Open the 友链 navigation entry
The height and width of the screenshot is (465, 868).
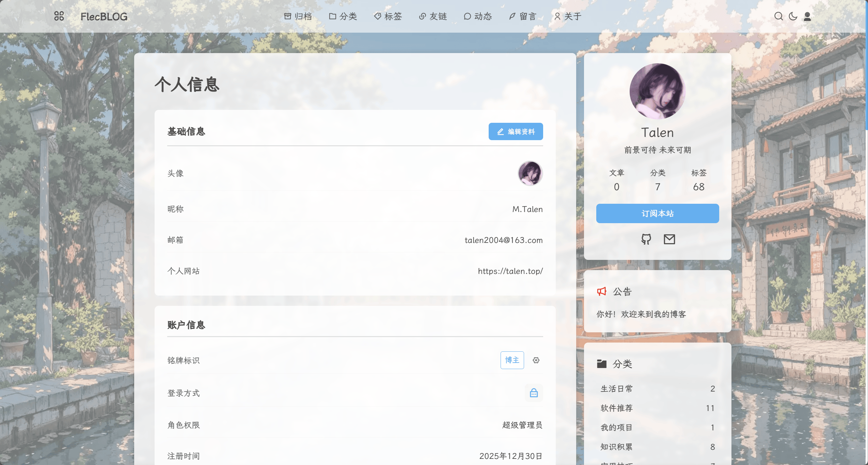(x=433, y=16)
